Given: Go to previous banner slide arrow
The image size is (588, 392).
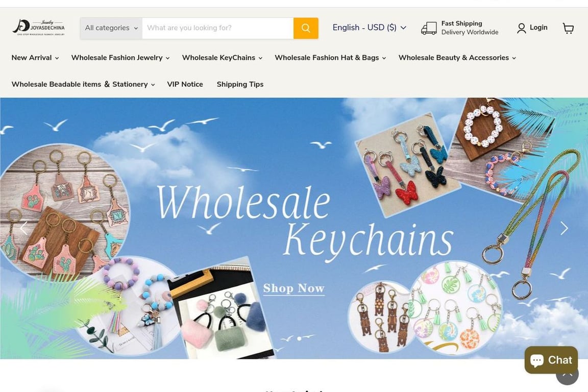Looking at the screenshot, I should pyautogui.click(x=23, y=228).
